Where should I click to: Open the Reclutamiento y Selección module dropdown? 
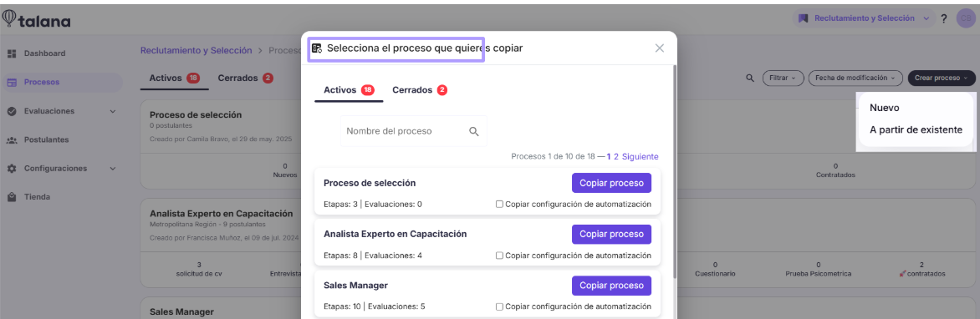tap(864, 18)
